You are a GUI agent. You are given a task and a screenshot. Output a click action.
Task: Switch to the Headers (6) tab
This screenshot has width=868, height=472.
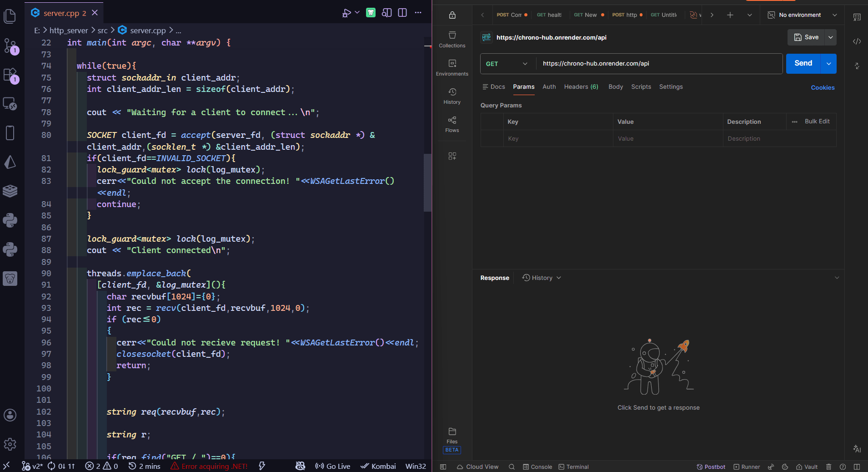(581, 87)
